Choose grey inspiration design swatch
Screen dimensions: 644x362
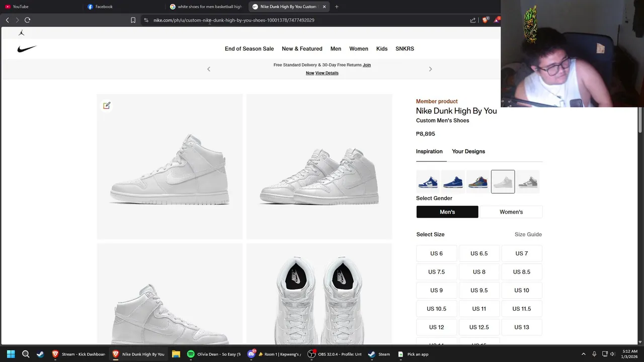tap(528, 182)
